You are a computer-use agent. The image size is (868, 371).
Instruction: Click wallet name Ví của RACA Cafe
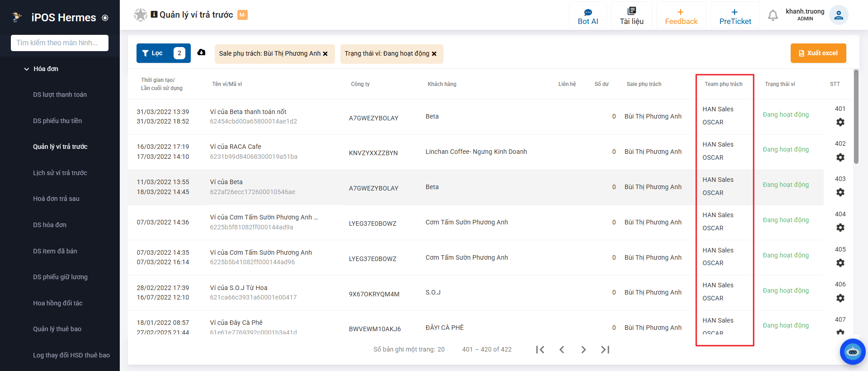(x=236, y=147)
